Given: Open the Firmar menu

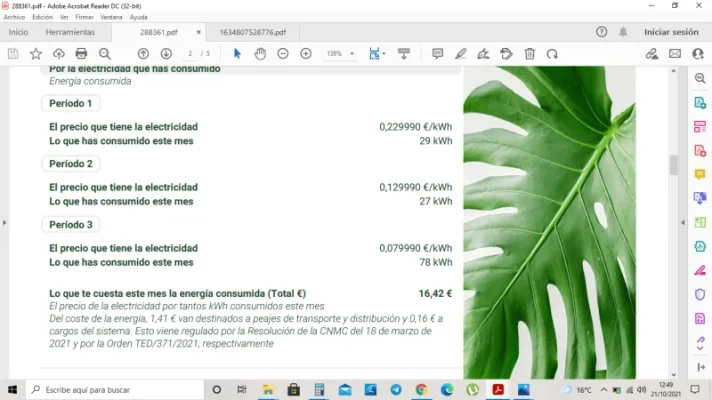Looking at the screenshot, I should [84, 17].
